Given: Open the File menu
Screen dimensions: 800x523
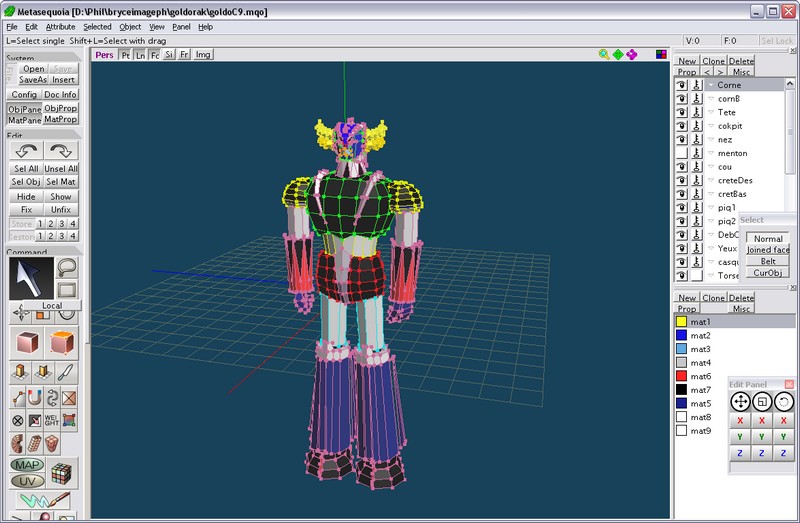Looking at the screenshot, I should click(12, 27).
